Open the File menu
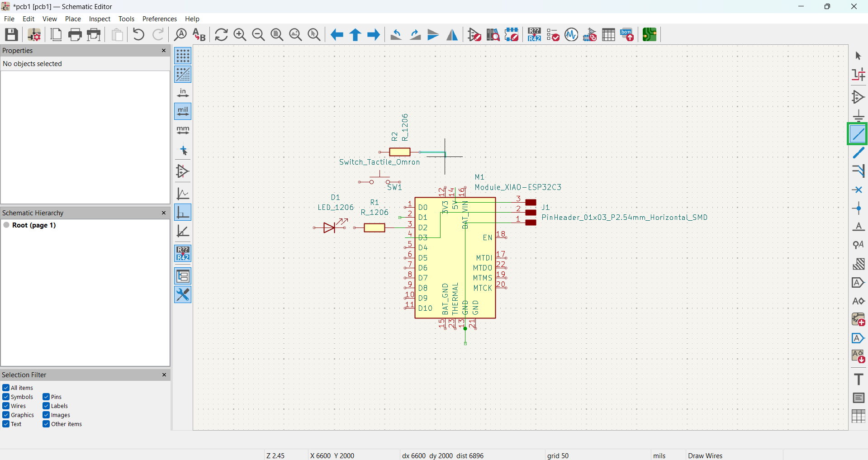Image resolution: width=868 pixels, height=460 pixels. (x=9, y=19)
